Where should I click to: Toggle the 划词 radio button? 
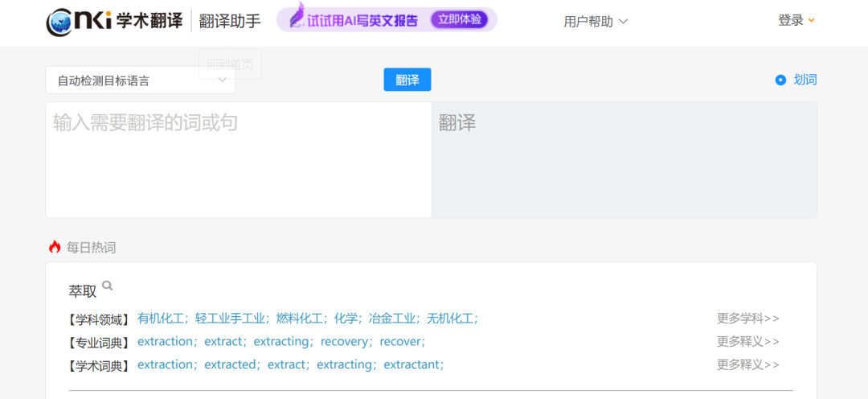780,80
